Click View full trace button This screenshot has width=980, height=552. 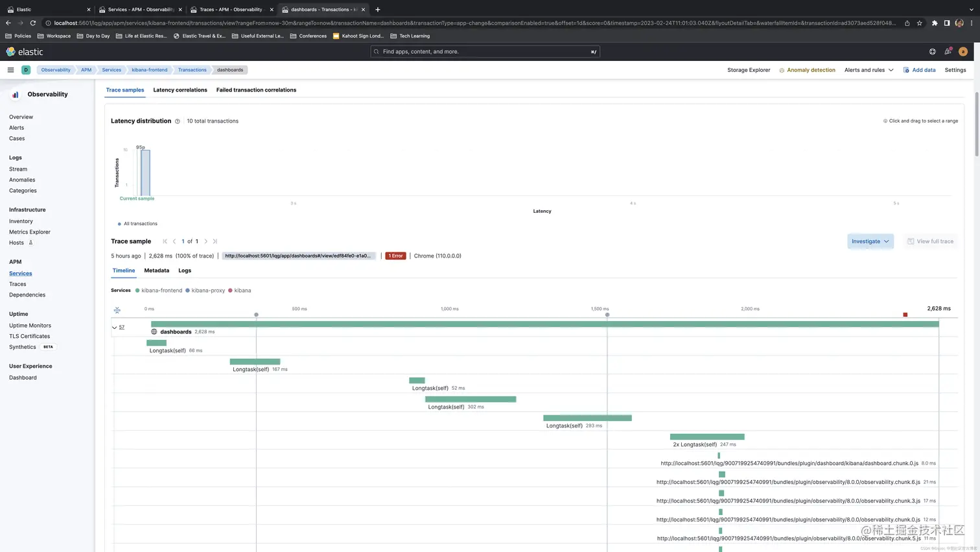(930, 241)
